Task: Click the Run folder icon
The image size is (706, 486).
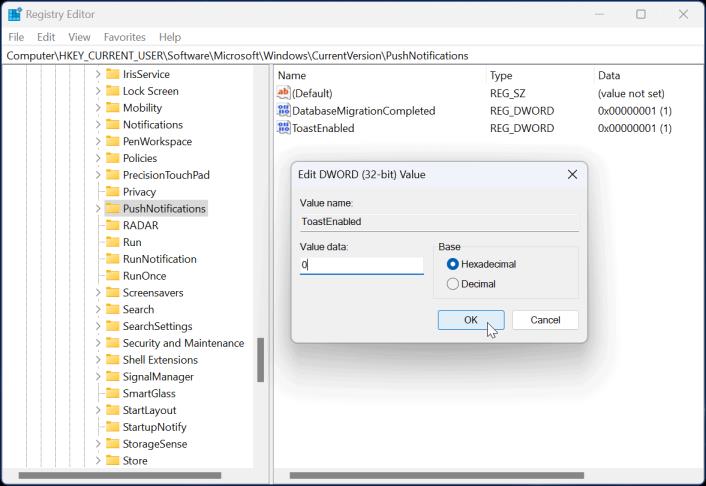Action: (x=113, y=242)
